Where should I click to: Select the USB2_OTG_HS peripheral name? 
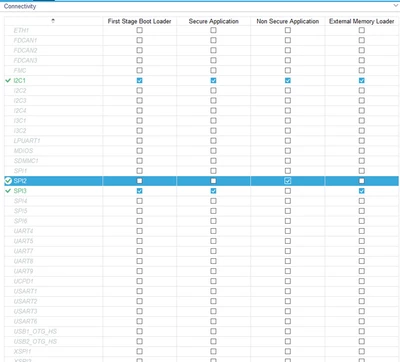35,341
